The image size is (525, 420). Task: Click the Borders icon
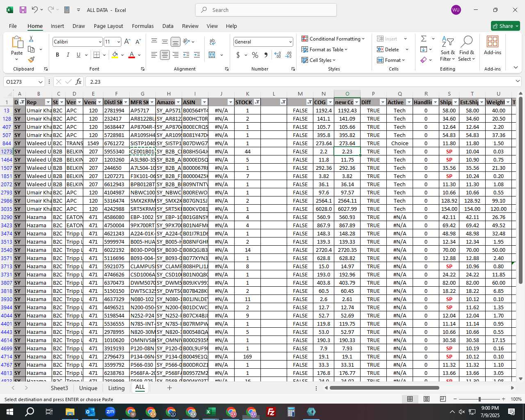point(96,55)
